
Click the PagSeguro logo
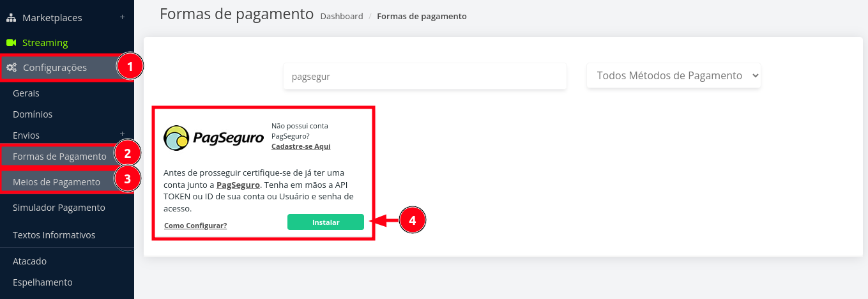click(213, 138)
